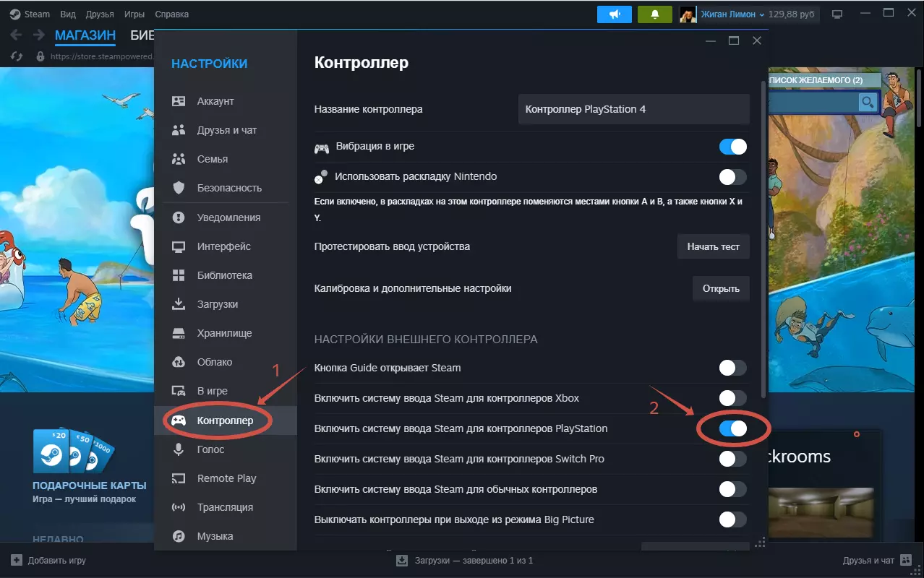
Task: Click the Big Picture monitor icon
Action: click(x=837, y=14)
